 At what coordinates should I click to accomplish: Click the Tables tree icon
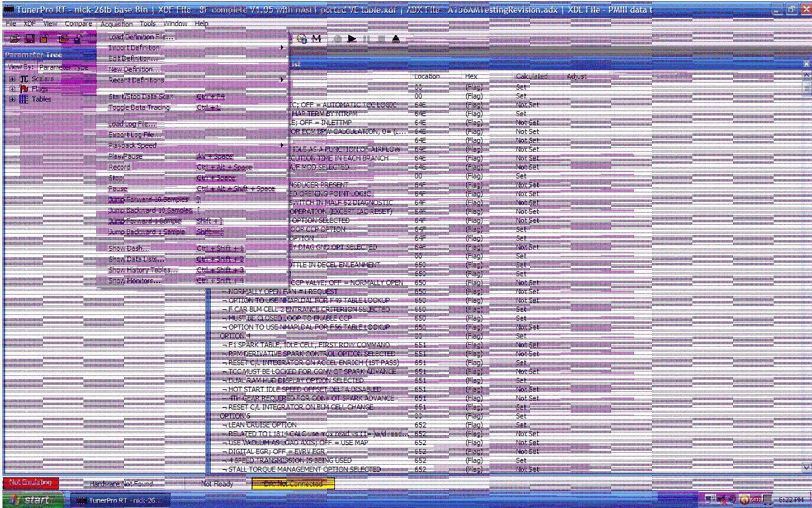[x=24, y=99]
